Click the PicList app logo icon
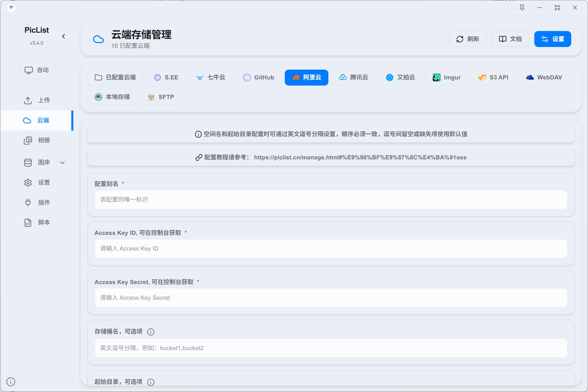Viewport: 588px width, 392px height. [x=11, y=8]
